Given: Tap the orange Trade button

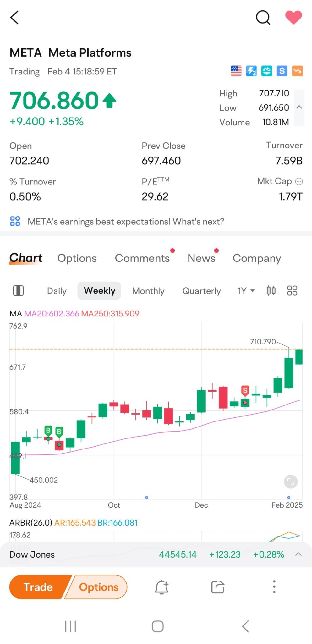Looking at the screenshot, I should 38,587.
